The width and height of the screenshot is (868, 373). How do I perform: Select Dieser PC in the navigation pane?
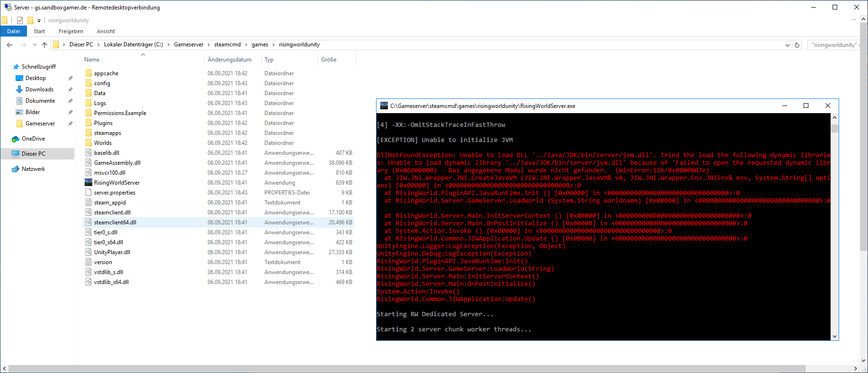tap(34, 154)
